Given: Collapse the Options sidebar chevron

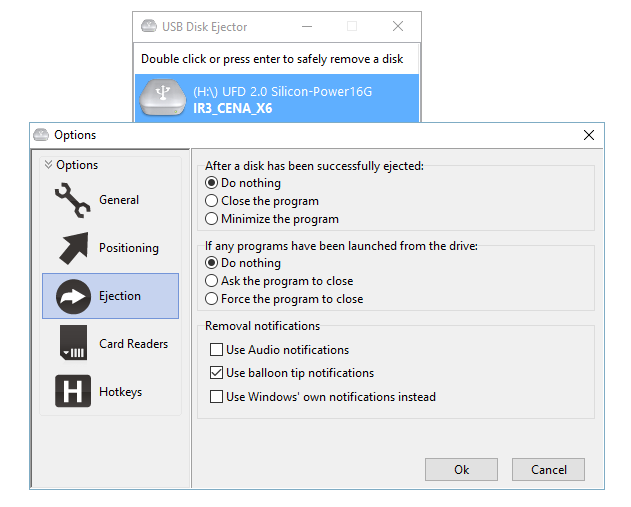Looking at the screenshot, I should (x=48, y=165).
